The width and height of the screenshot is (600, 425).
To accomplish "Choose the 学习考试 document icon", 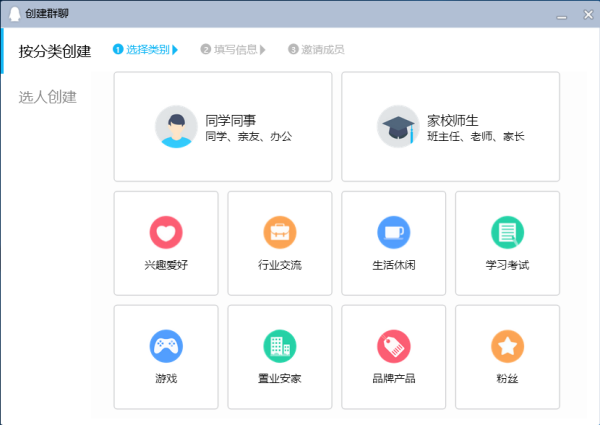I will pos(507,233).
